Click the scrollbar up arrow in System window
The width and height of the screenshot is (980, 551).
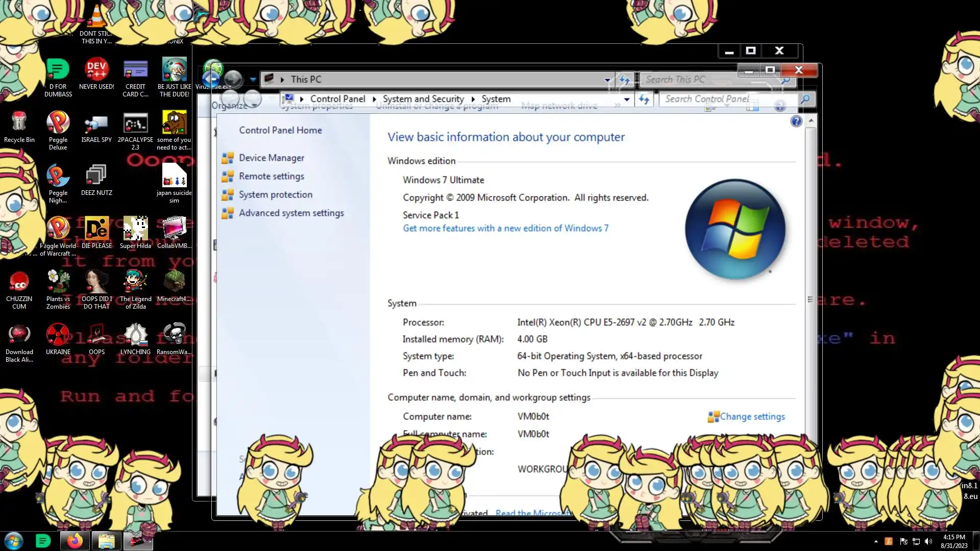pos(811,121)
